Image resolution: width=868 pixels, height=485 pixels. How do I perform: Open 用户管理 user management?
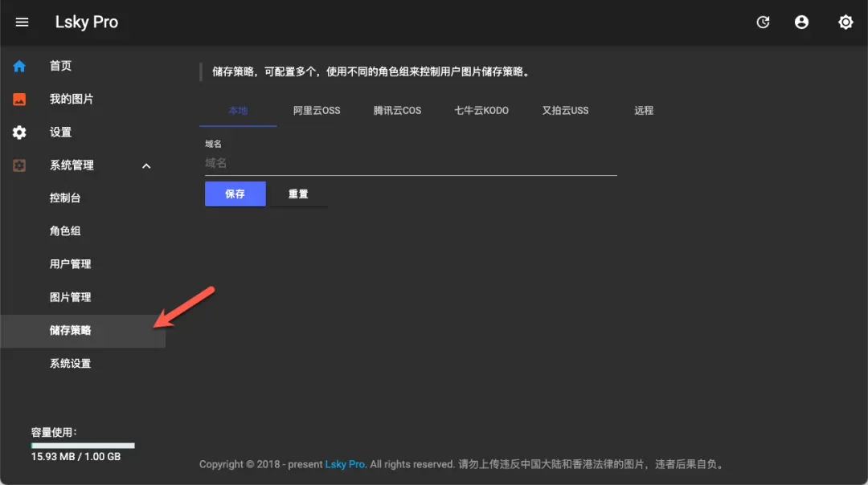pyautogui.click(x=70, y=264)
